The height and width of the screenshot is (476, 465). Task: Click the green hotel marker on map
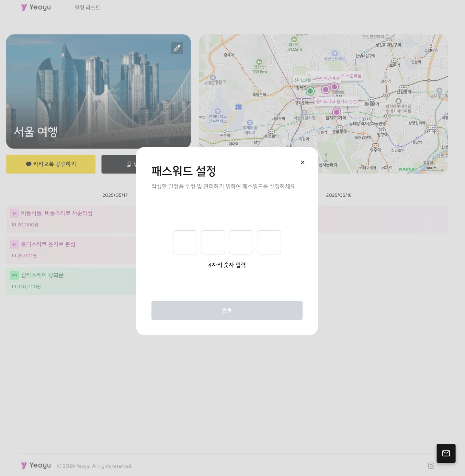pyautogui.click(x=310, y=91)
